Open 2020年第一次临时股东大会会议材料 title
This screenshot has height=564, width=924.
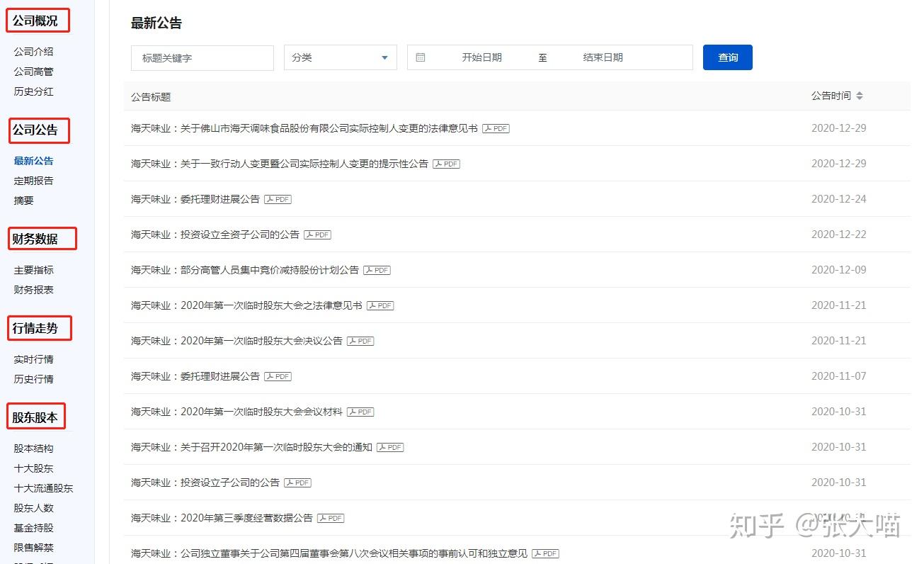click(236, 412)
